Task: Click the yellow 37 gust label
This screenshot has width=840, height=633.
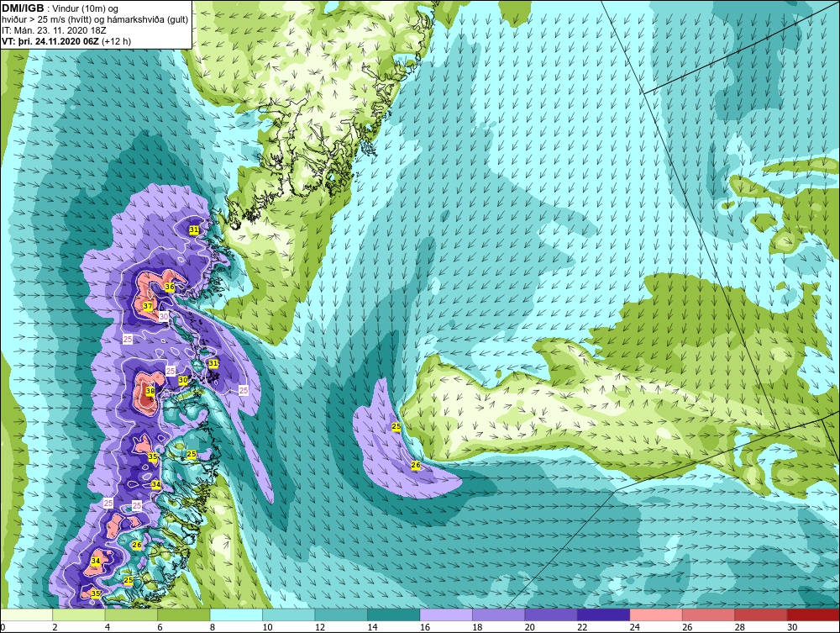Action: (x=148, y=306)
